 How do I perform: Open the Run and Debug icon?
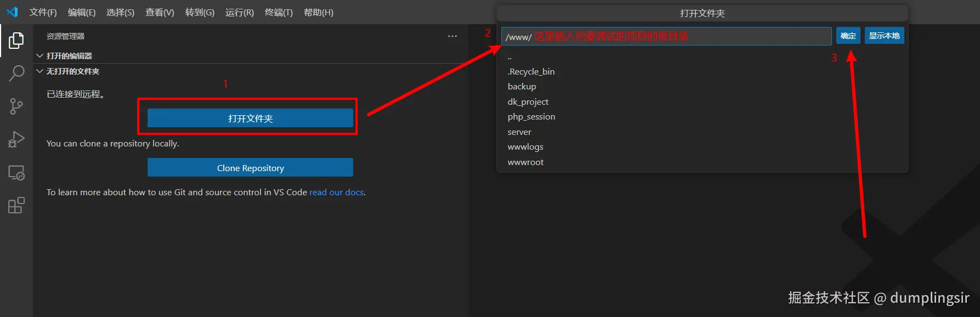tap(16, 139)
